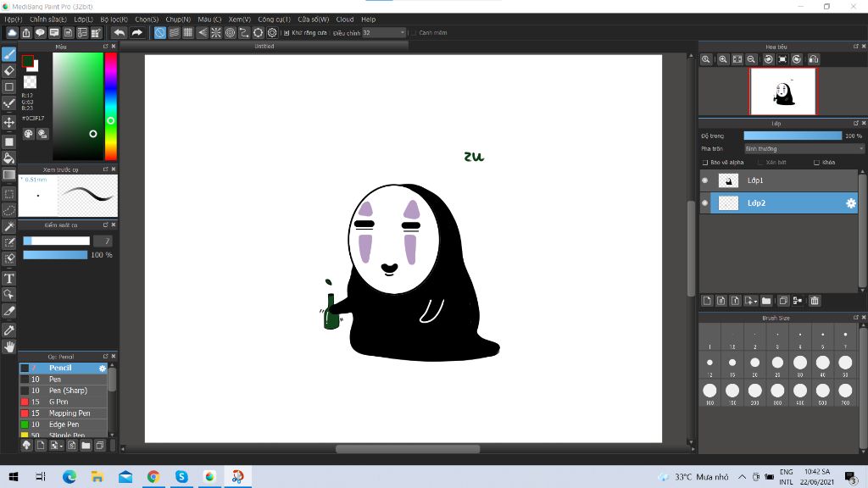The image size is (868, 488).
Task: Select the Gradient tool
Action: 8,175
